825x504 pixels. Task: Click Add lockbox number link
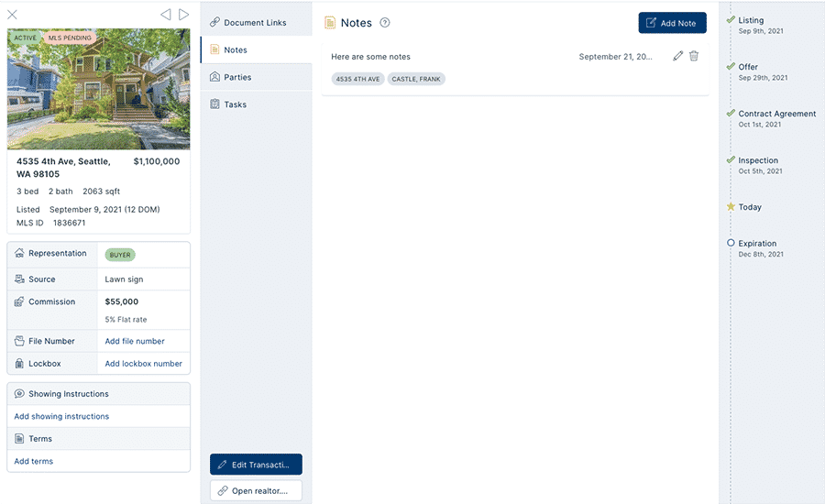(143, 364)
